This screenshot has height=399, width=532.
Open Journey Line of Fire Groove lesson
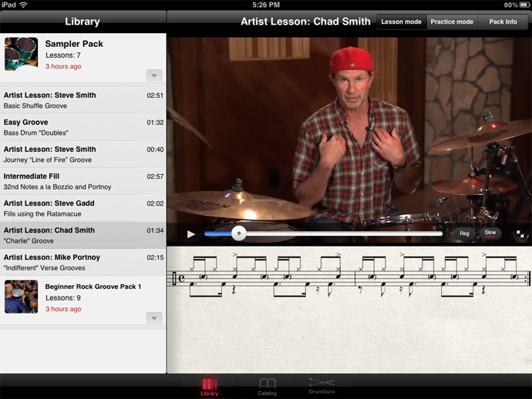[83, 155]
